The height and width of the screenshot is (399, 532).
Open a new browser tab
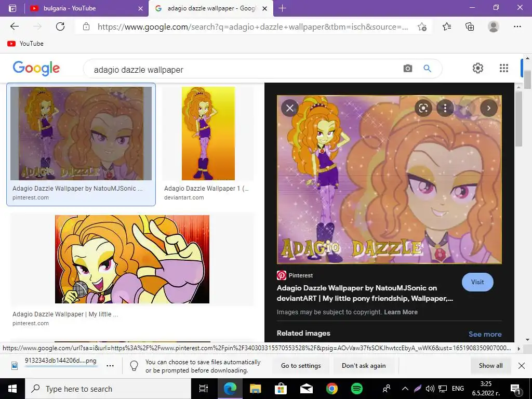point(282,8)
